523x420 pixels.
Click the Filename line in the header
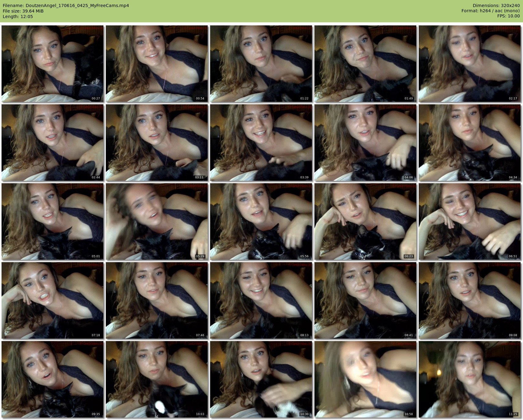(66, 6)
